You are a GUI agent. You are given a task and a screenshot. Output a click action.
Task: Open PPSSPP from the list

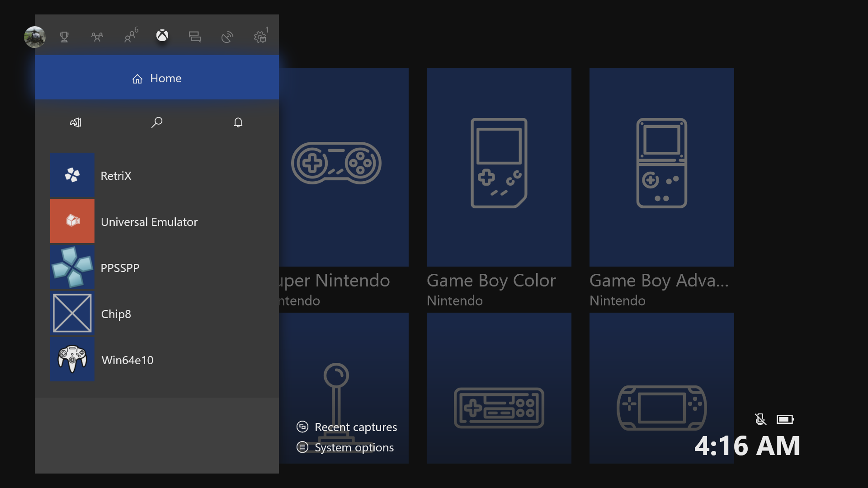[x=120, y=268]
